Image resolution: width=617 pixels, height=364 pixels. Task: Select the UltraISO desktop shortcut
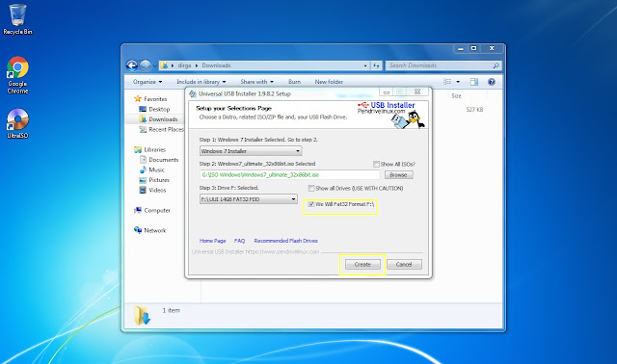[17, 123]
